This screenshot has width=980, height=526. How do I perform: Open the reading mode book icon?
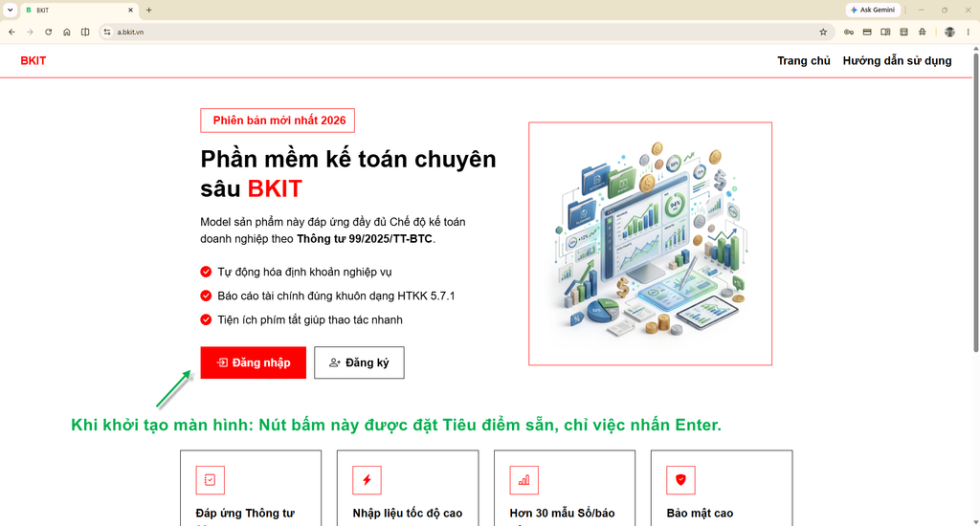885,32
